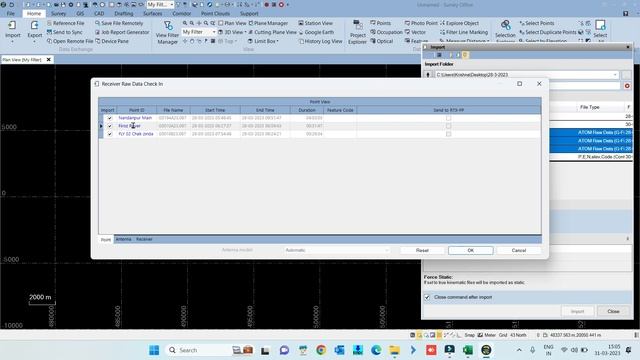640x360 pixels.
Task: Open Excel from taskbar
Action: coord(468,350)
